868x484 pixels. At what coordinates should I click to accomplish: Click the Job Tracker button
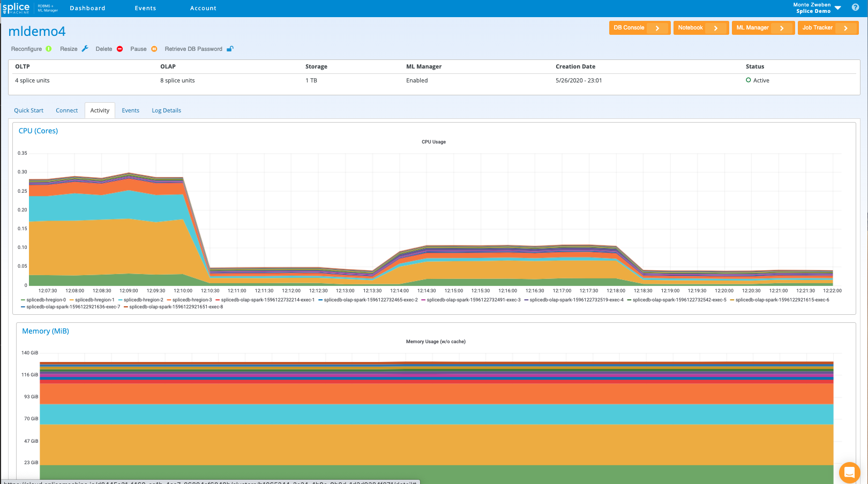828,28
